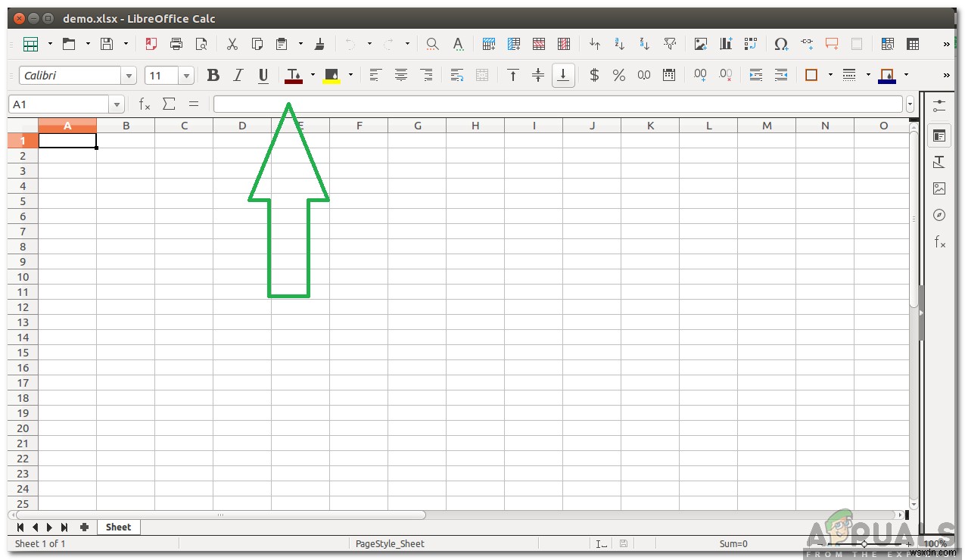Cut selection using the scissors icon
This screenshot has height=560, width=965.
(x=232, y=44)
